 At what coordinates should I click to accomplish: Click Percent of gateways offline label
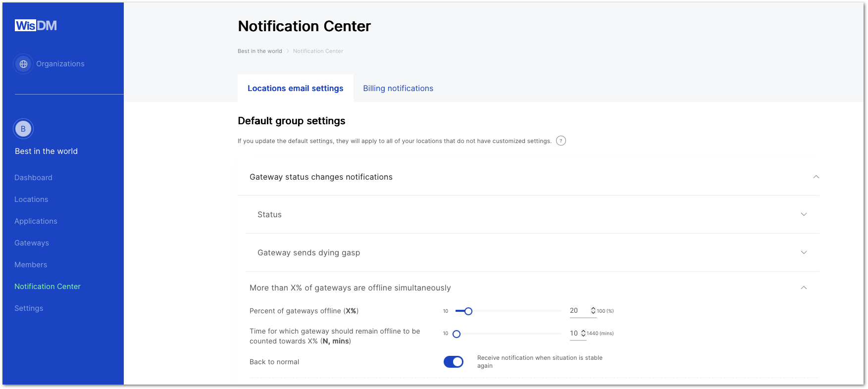[x=304, y=311]
